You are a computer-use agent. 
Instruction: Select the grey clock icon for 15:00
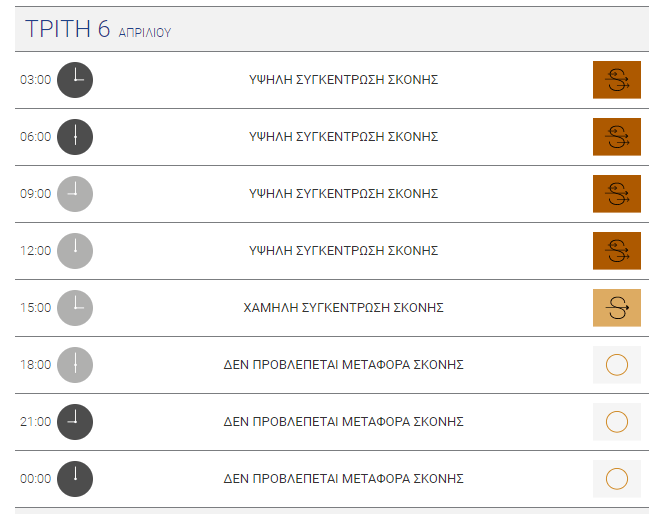(x=75, y=308)
